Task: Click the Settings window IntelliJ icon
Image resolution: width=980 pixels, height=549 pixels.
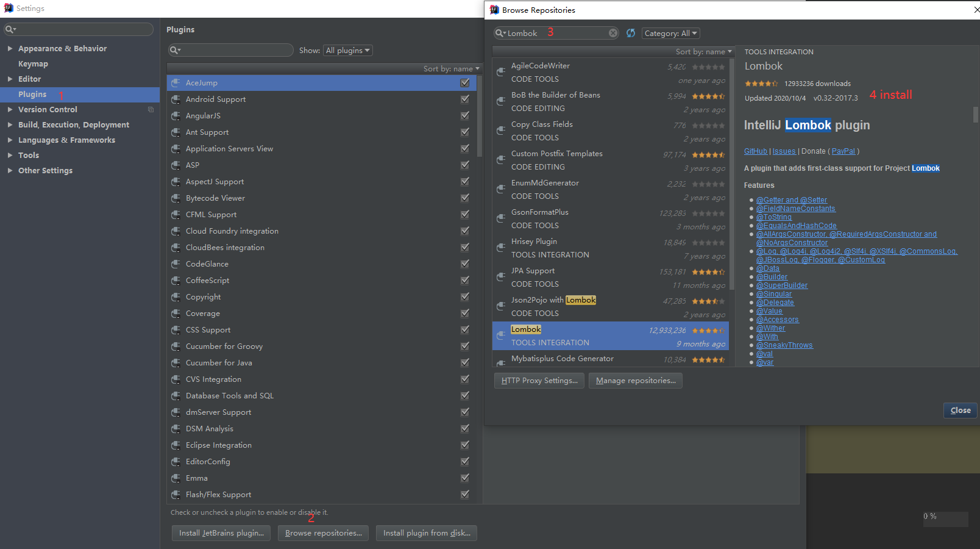Action: [x=9, y=8]
